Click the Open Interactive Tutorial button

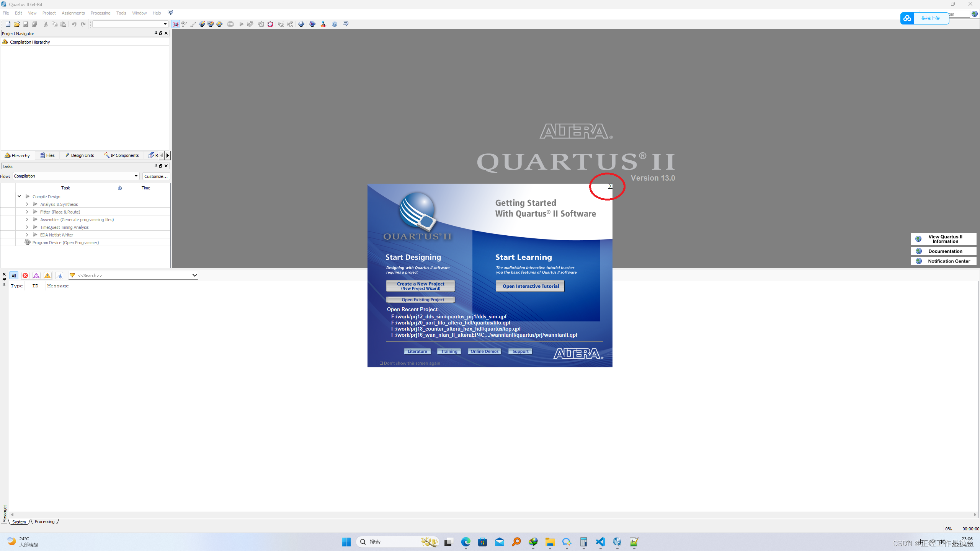530,286
